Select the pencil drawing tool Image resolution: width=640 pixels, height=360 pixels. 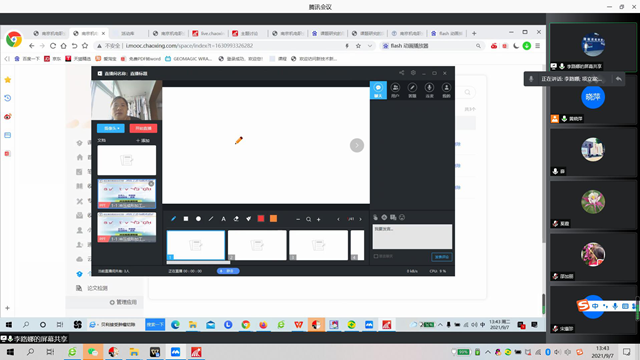point(173,219)
